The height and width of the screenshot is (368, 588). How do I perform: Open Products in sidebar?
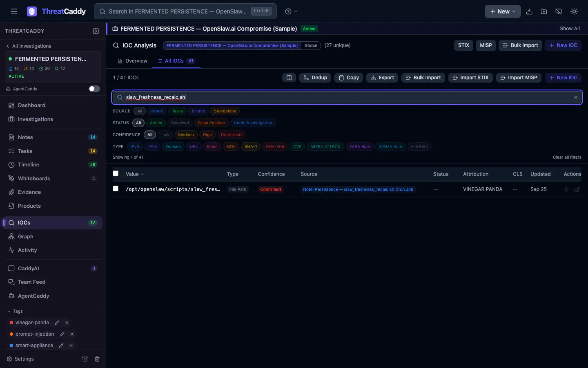coord(53,206)
